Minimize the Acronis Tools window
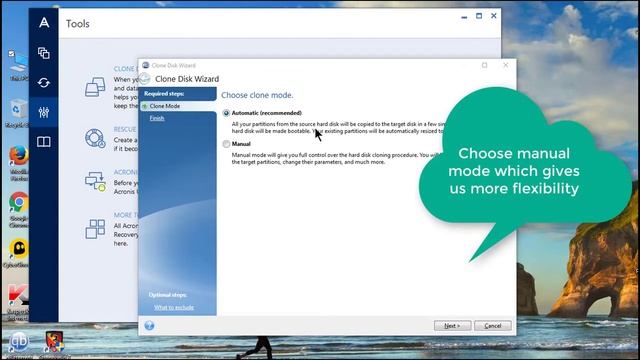Image resolution: width=640 pixels, height=360 pixels. point(464,16)
